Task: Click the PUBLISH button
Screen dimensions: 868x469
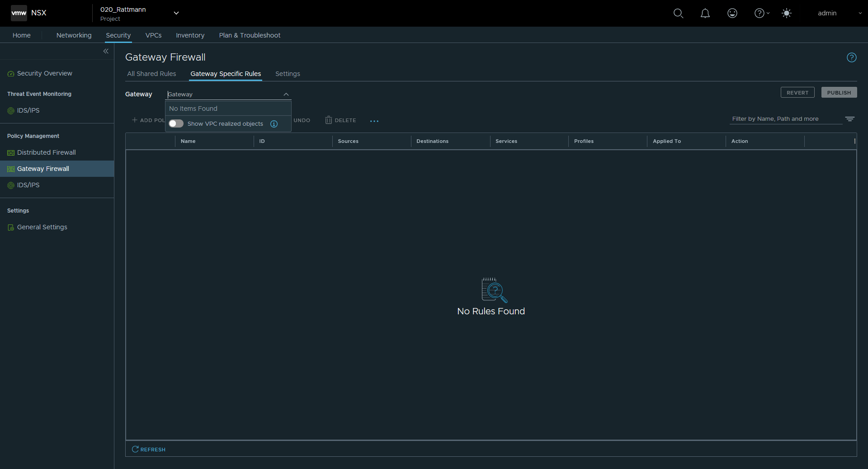Action: pos(839,93)
